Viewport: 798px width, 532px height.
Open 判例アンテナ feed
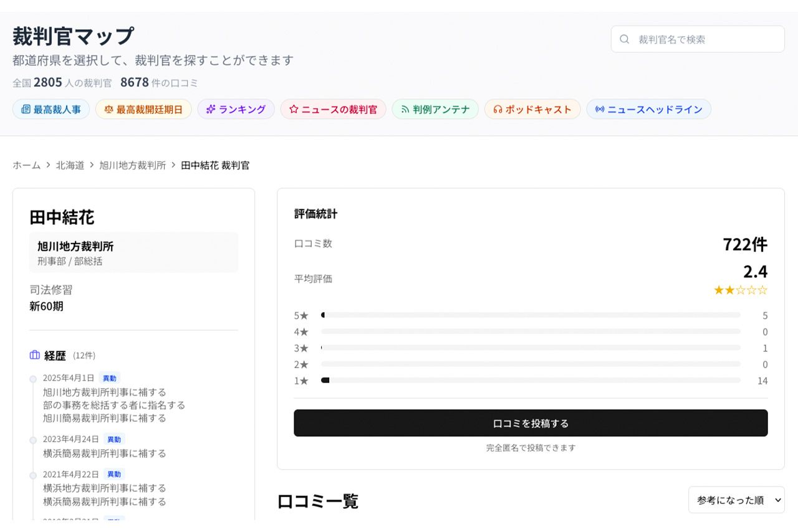point(435,109)
